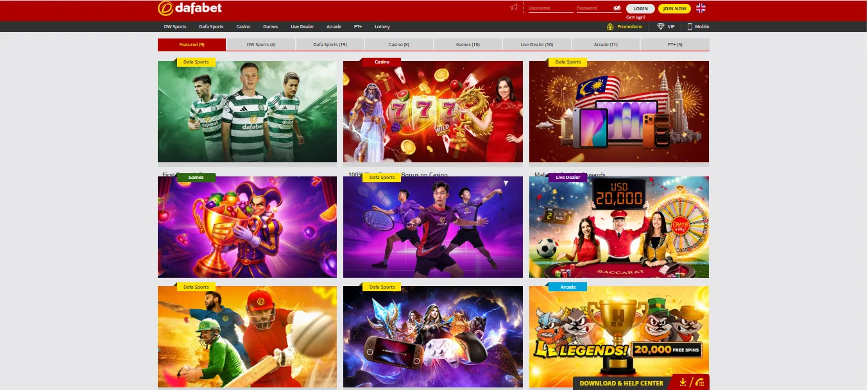The image size is (868, 390).
Task: Click Dafa Sports tag on esports banner
Action: [x=382, y=287]
